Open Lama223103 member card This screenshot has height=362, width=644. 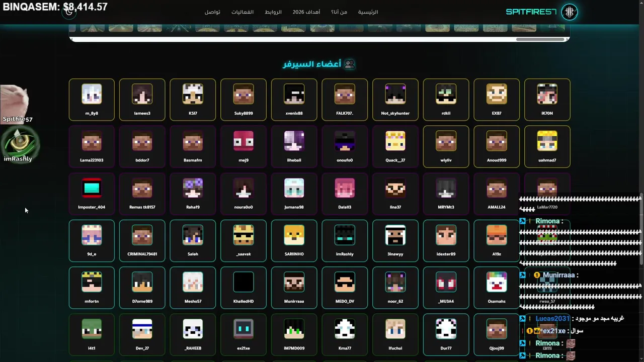pyautogui.click(x=92, y=147)
